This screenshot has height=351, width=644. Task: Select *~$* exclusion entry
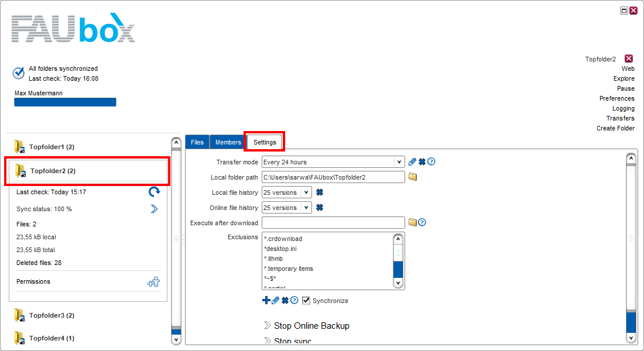click(x=270, y=278)
